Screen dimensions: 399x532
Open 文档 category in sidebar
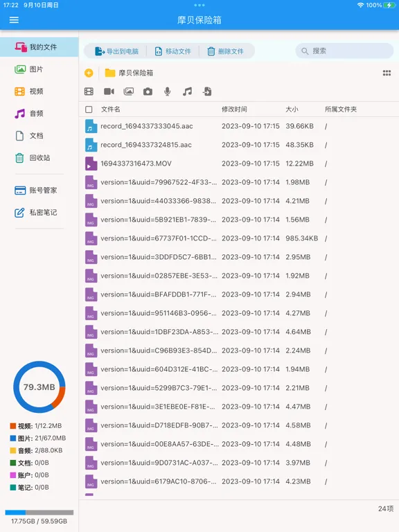point(39,136)
